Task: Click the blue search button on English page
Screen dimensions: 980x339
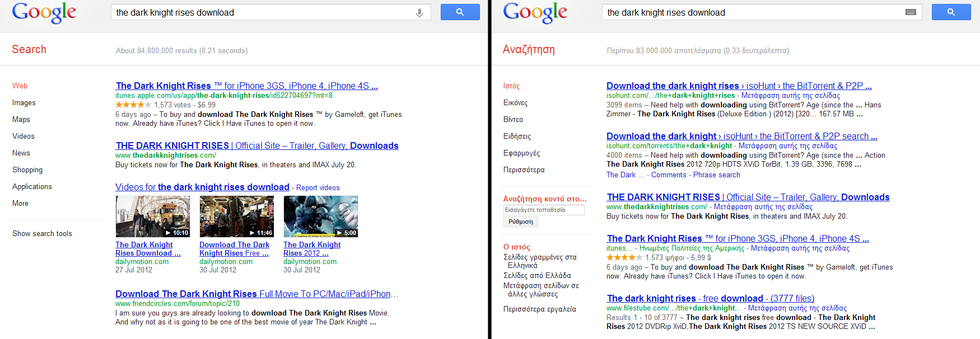Action: coord(460,12)
